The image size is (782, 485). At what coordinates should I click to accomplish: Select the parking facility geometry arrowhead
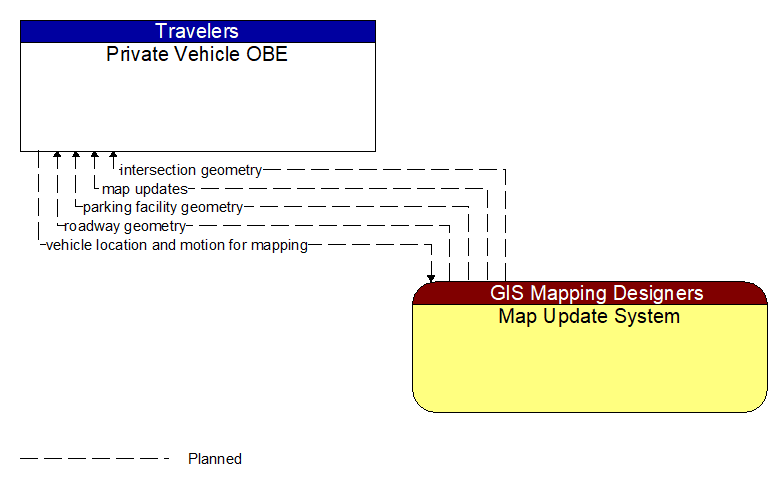(76, 157)
